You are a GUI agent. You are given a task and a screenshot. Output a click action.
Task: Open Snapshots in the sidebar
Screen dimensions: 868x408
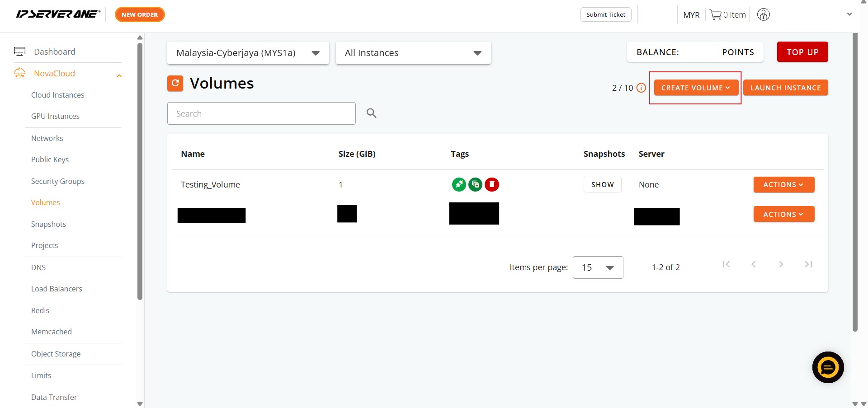[48, 224]
